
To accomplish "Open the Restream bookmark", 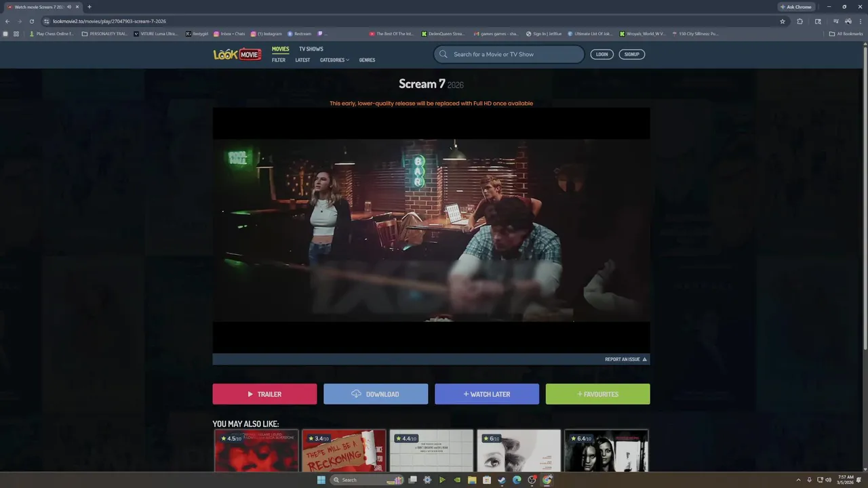I will pos(299,33).
